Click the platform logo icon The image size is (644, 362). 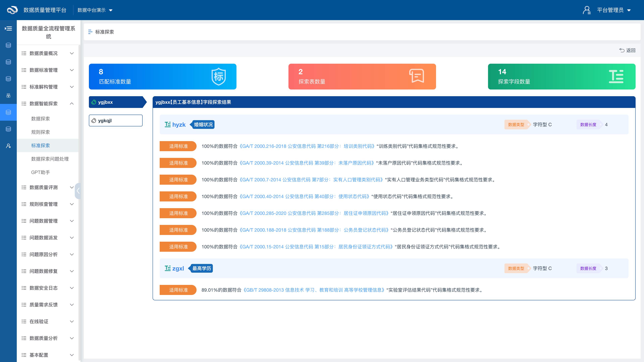tap(12, 10)
